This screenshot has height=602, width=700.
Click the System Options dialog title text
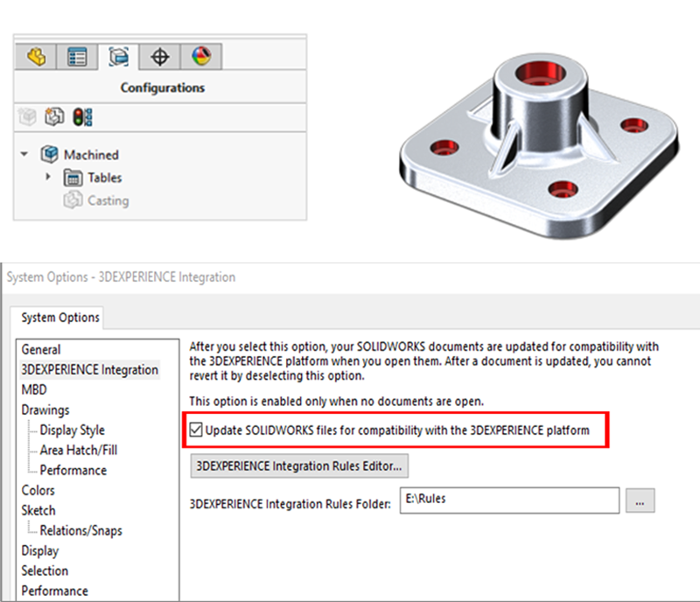121,277
